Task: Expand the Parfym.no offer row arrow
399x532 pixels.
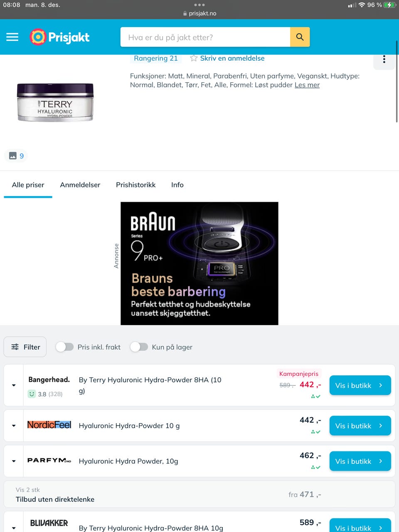Action: [x=14, y=461]
